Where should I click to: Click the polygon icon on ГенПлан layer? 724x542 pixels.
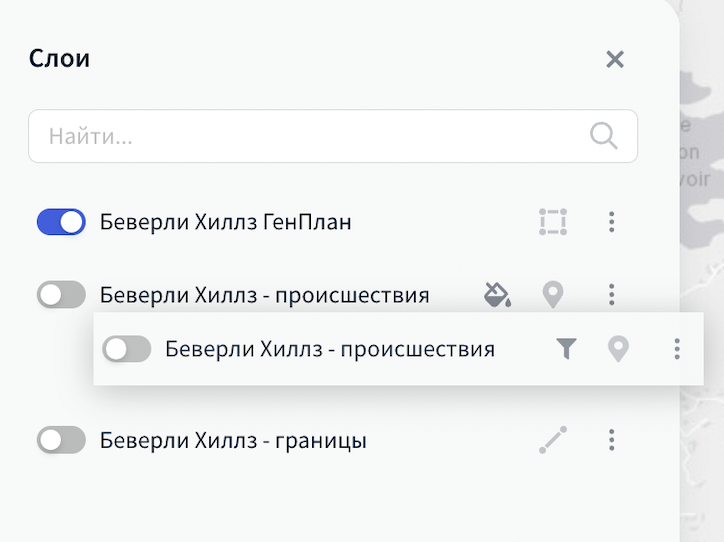tap(553, 222)
